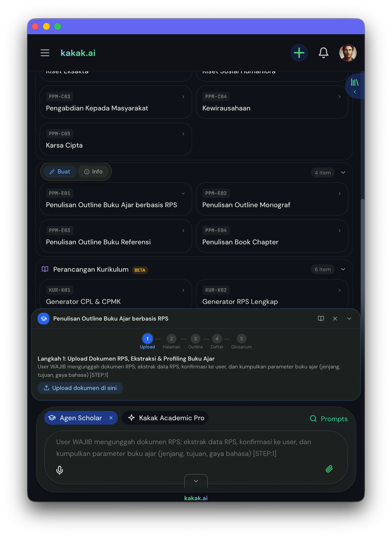
Task: Select the Buat tab
Action: click(x=60, y=171)
